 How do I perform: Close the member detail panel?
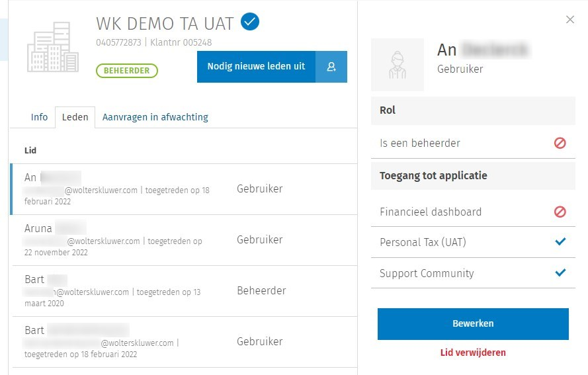click(570, 20)
